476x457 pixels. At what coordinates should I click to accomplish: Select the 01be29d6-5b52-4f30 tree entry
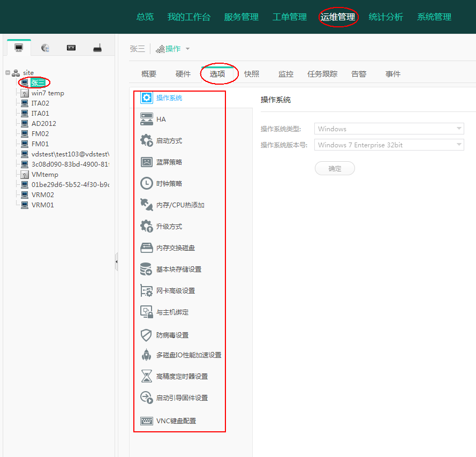click(x=71, y=185)
